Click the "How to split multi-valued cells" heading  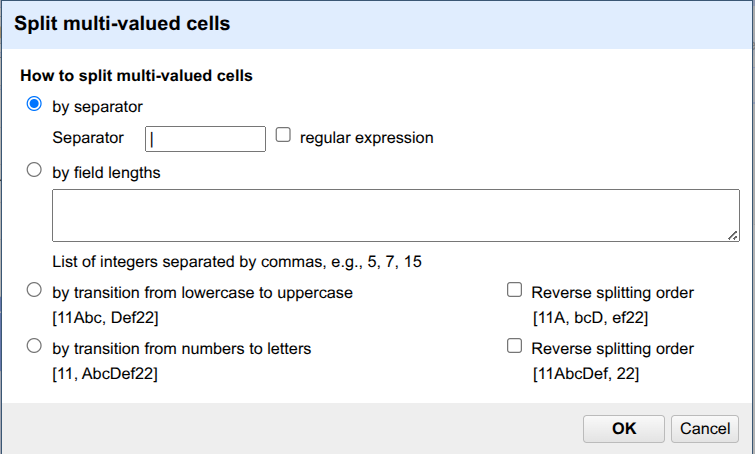click(136, 75)
